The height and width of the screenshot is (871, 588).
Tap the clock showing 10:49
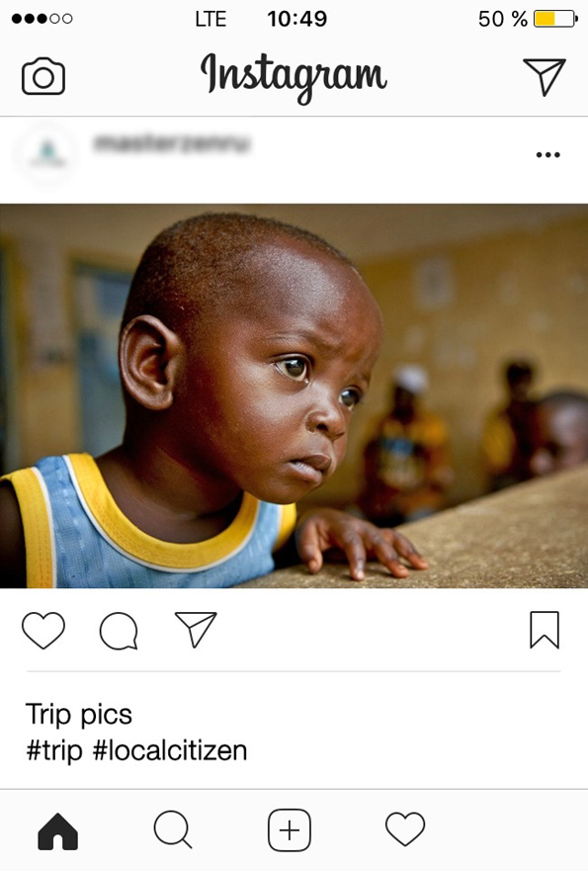click(x=297, y=19)
